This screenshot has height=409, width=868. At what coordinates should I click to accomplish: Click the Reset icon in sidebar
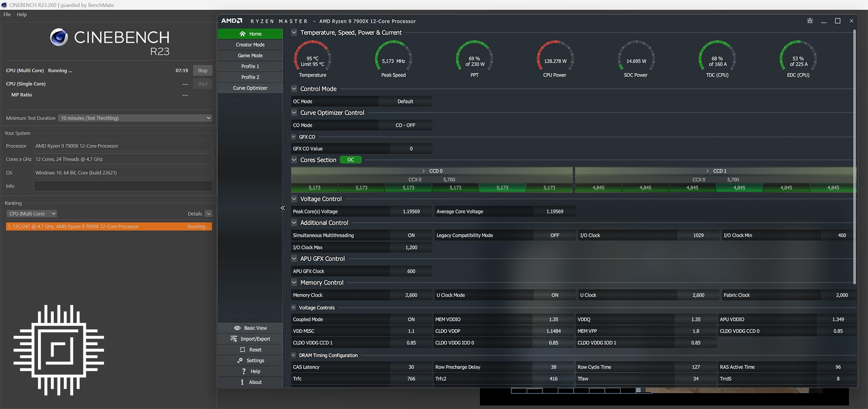(242, 350)
